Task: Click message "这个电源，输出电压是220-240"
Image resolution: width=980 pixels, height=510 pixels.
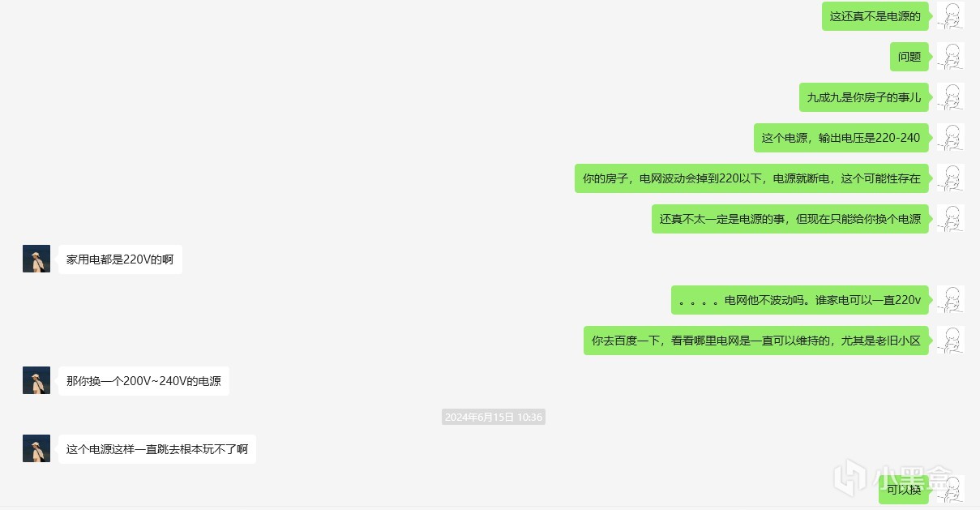Action: coord(841,138)
